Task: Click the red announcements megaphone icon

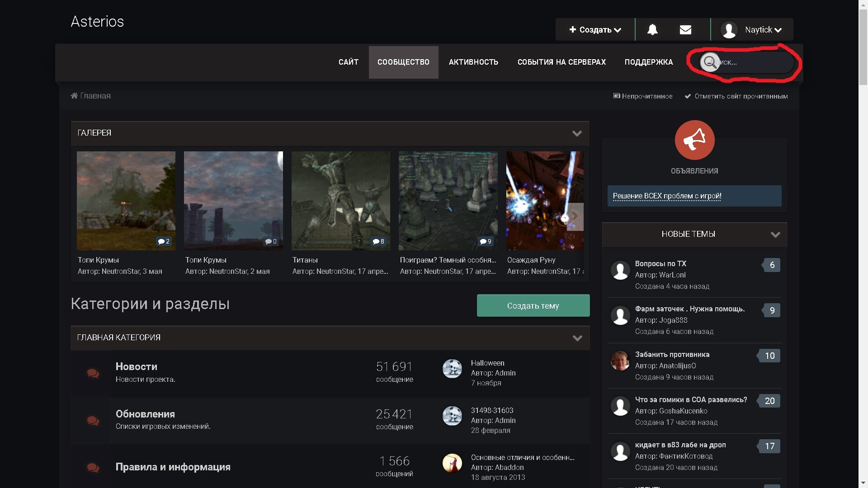Action: 694,140
